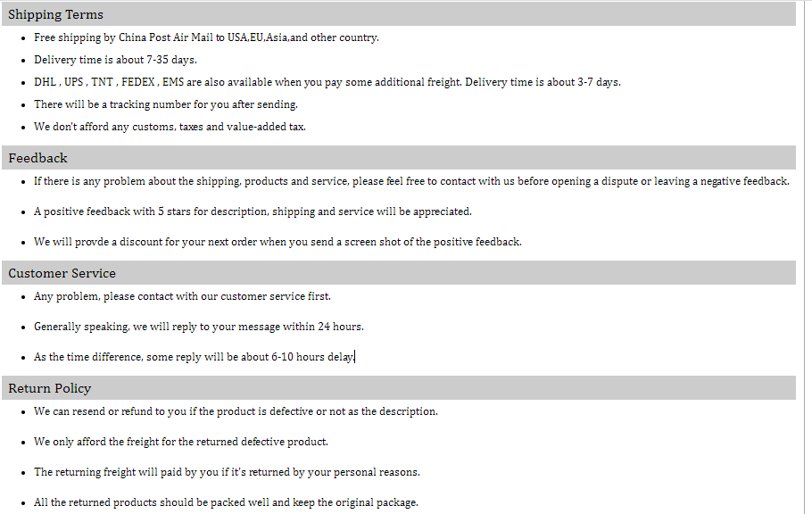Click the contact customer service first line
Viewport: 812px width, 514px height.
tap(182, 296)
